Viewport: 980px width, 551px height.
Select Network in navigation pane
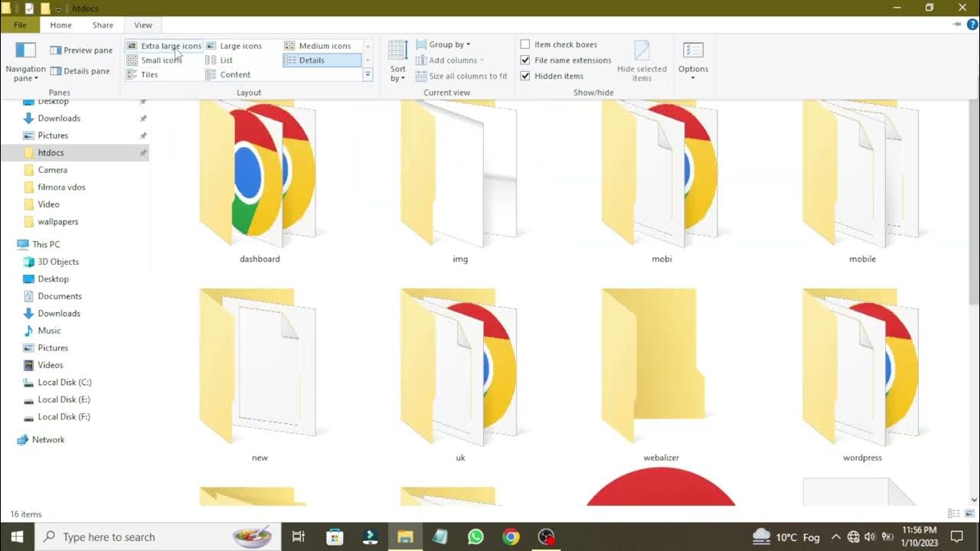48,440
